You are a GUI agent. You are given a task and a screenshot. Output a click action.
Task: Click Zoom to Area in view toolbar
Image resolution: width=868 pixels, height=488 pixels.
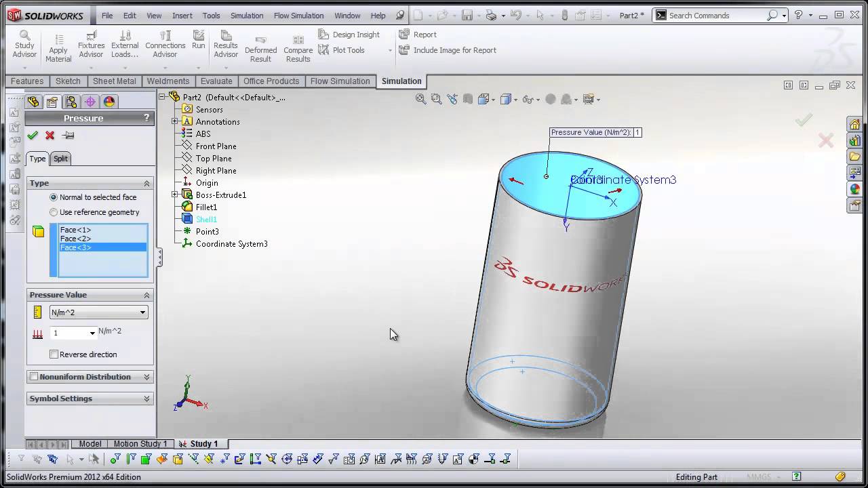click(436, 99)
